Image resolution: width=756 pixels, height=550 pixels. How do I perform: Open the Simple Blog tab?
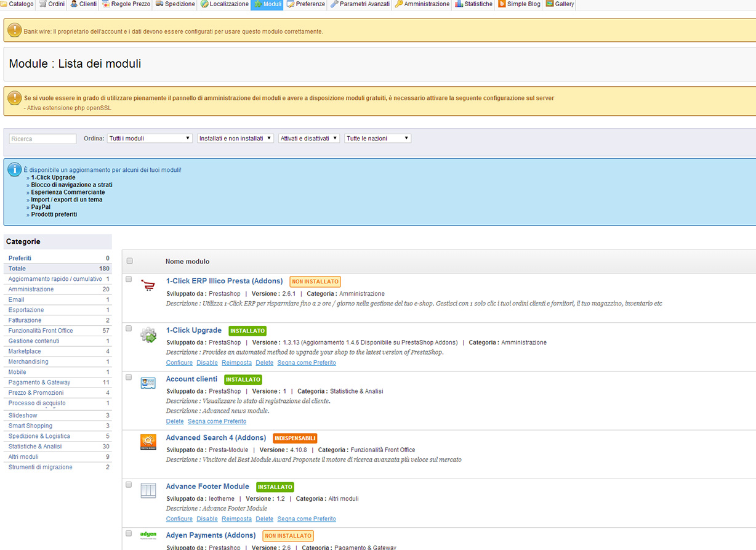(520, 4)
